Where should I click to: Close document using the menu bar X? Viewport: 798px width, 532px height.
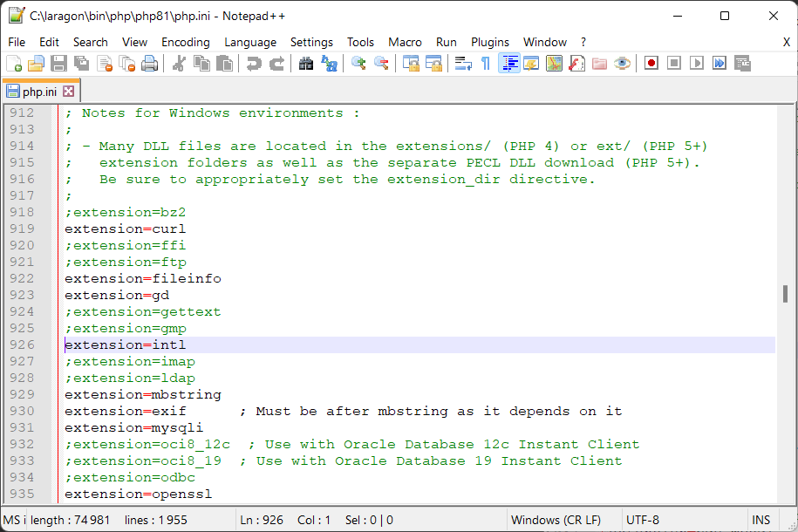point(787,42)
